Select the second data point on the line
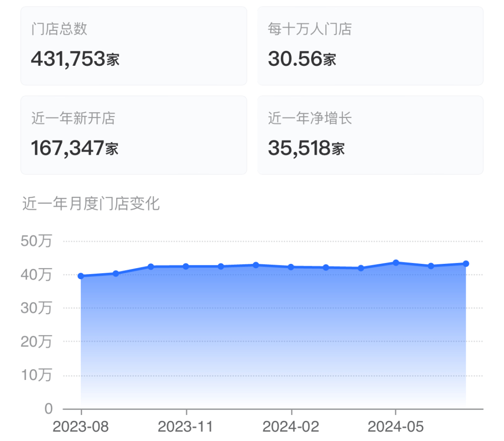The width and height of the screenshot is (504, 441). click(x=116, y=273)
